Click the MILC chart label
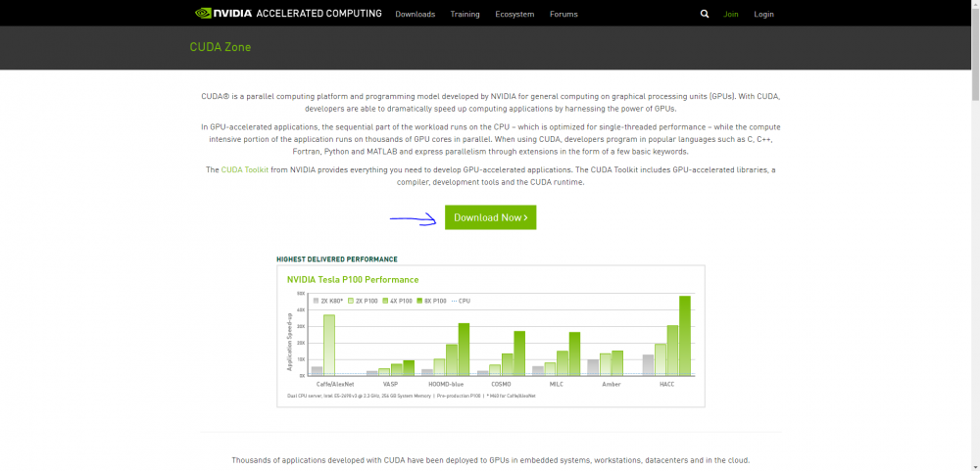Viewport: 980px width, 471px height. pos(557,384)
